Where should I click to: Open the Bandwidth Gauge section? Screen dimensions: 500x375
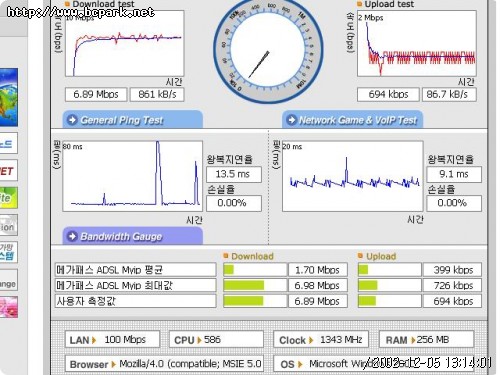(133, 236)
